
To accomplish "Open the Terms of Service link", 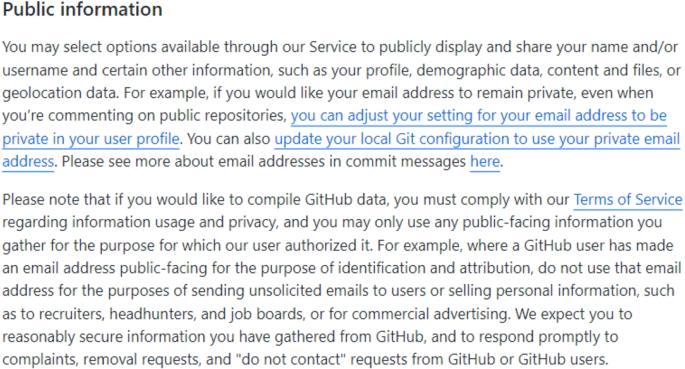I will click(627, 200).
